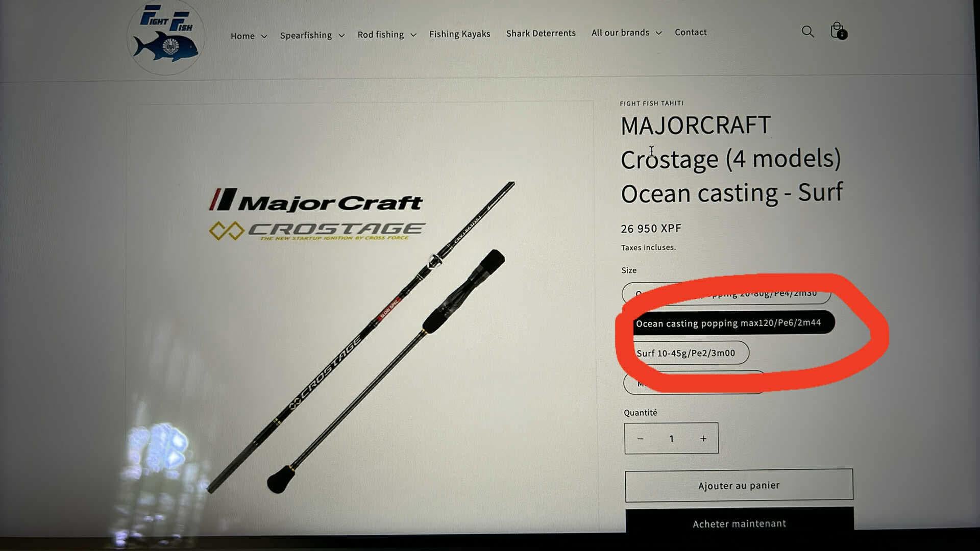Expand the Home dropdown menu

point(249,36)
